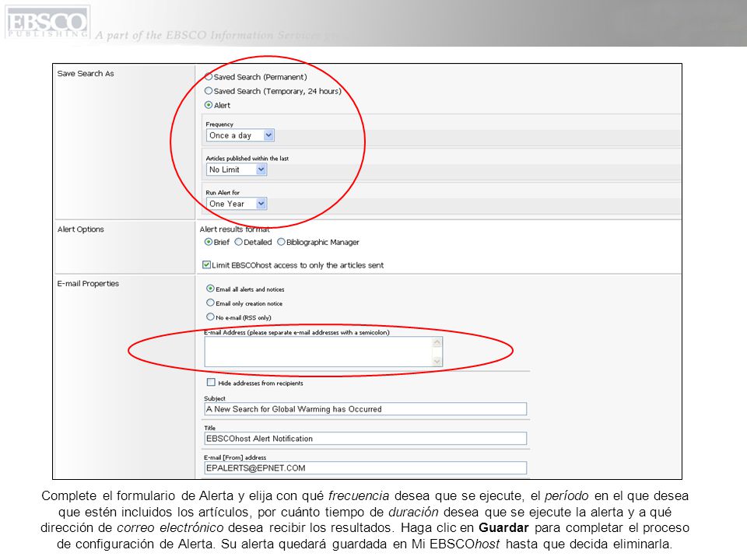747x560 pixels.
Task: Click the e-mail address box scroll up arrow
Action: coord(437,342)
